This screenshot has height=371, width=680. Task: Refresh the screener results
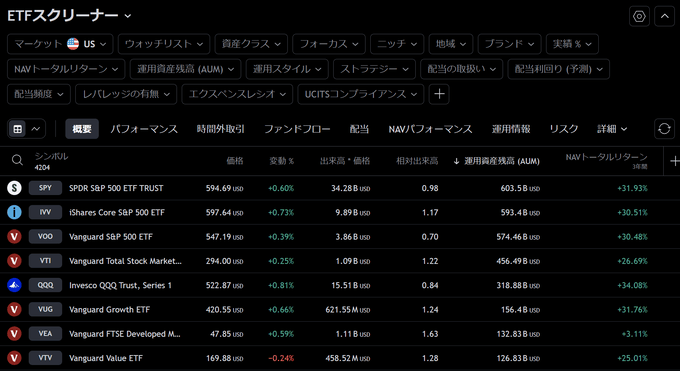664,129
